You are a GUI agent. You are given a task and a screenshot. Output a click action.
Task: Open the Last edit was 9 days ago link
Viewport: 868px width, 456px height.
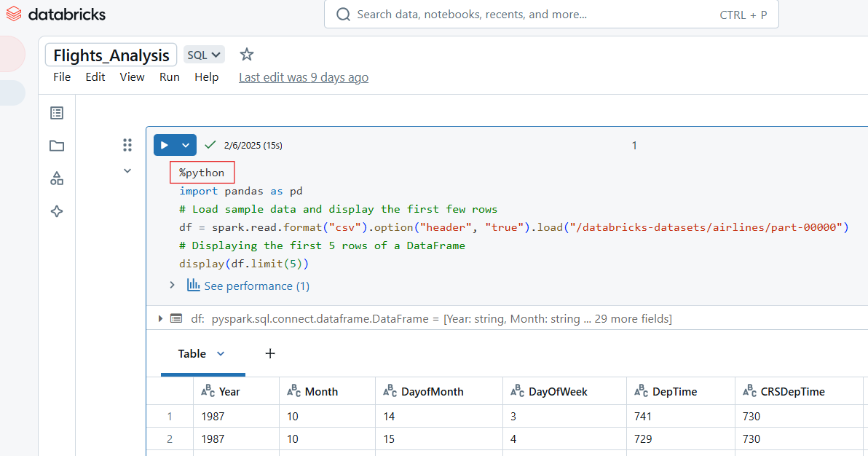tap(304, 77)
